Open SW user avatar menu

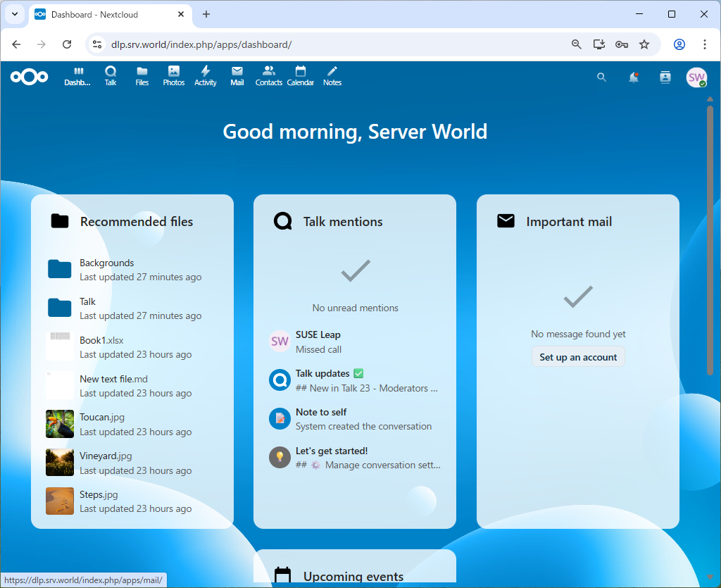click(696, 77)
